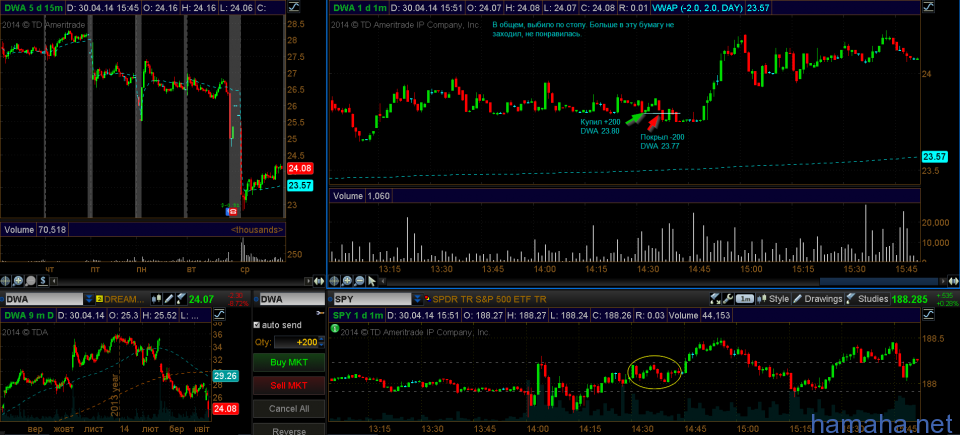Screen dimensions: 960x435
Task: Open the DWA symbol dropdown arrow
Action: [89, 299]
